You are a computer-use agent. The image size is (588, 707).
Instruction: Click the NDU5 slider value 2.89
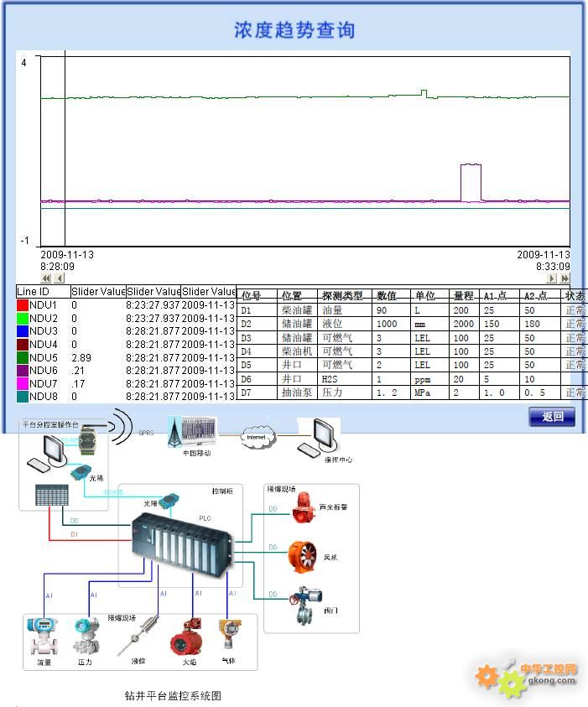[81, 358]
